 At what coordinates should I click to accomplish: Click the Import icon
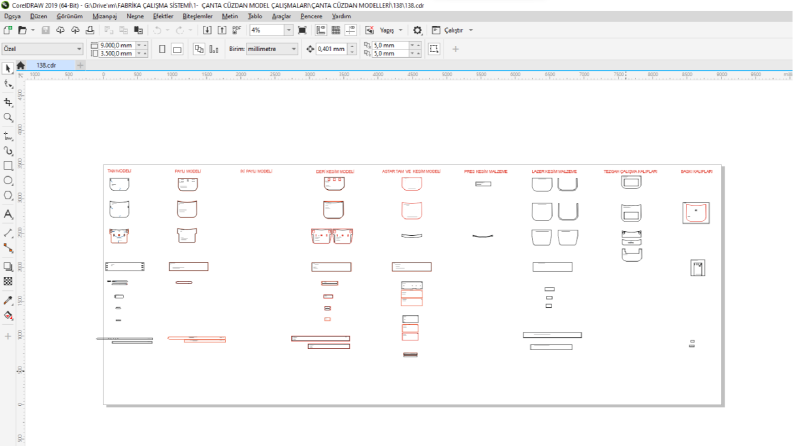tap(207, 30)
